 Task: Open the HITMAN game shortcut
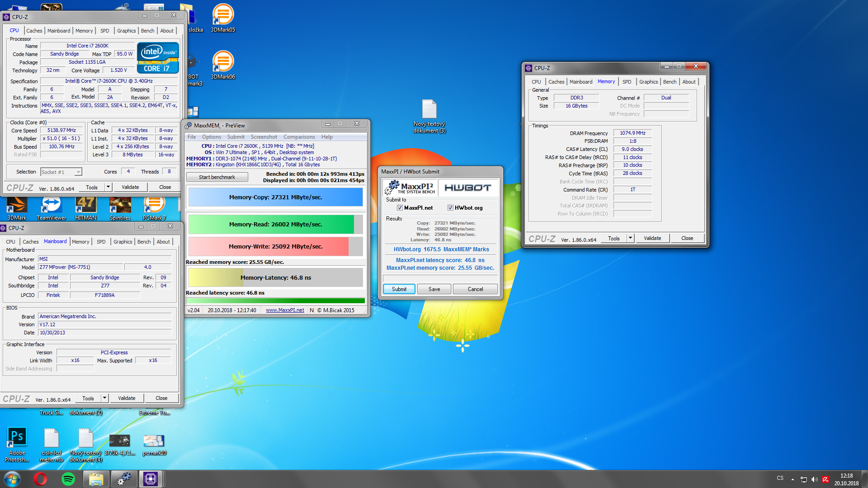pos(85,209)
